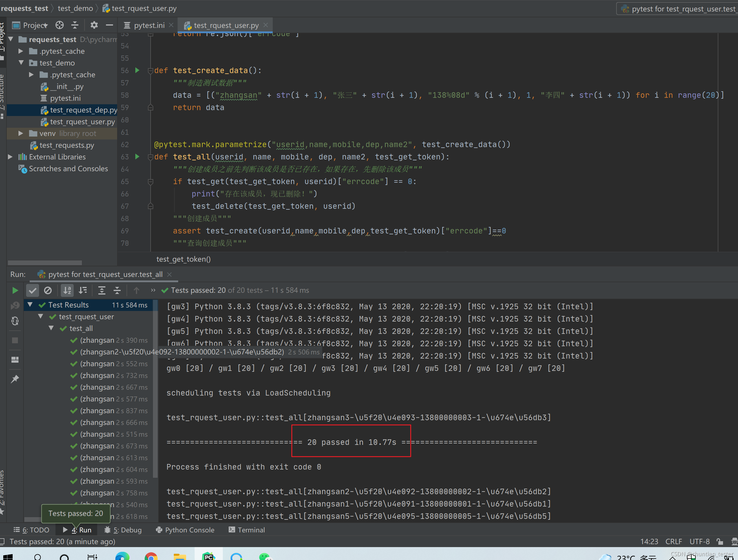Click Expand All in test tree
This screenshot has height=560, width=738.
[x=102, y=290]
